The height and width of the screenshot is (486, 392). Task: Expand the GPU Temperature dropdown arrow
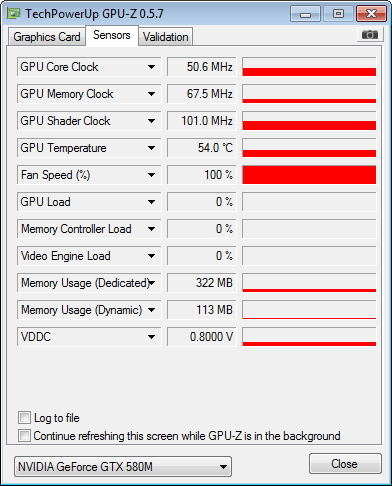coord(151,148)
